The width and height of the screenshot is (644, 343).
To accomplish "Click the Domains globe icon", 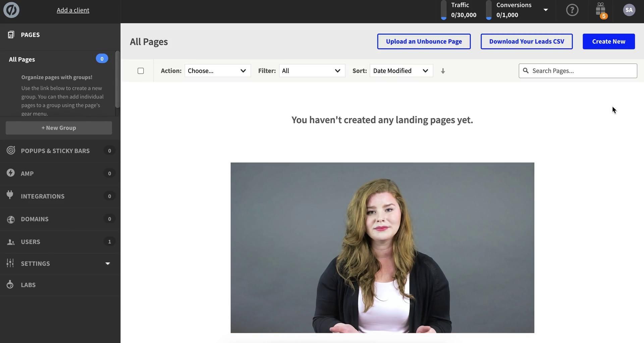I will click(x=11, y=219).
